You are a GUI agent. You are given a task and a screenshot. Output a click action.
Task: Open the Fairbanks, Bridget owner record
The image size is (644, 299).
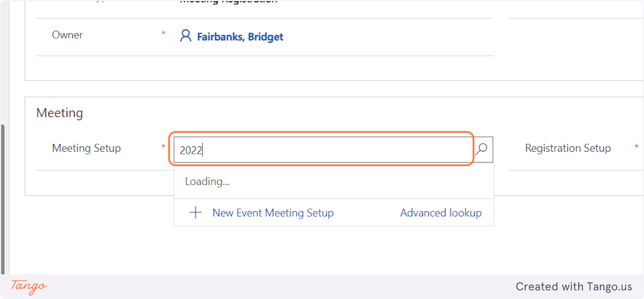(x=240, y=37)
